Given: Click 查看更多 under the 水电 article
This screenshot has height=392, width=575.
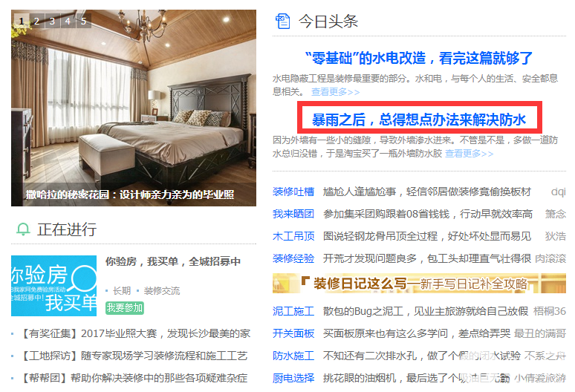Looking at the screenshot, I should pos(335,91).
